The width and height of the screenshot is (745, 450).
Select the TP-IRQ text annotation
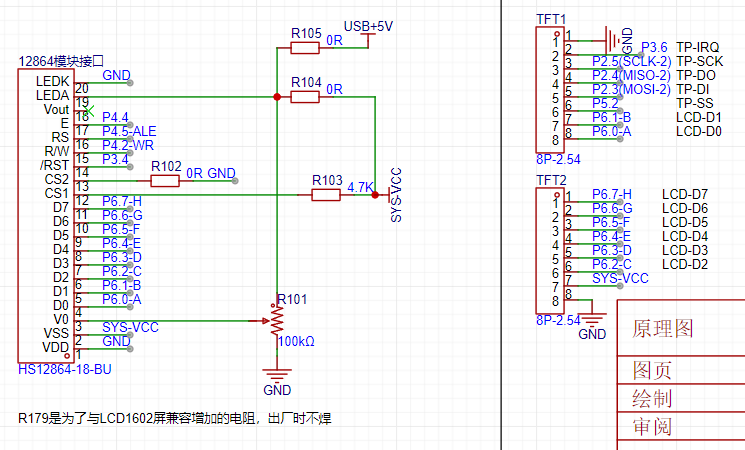[697, 48]
